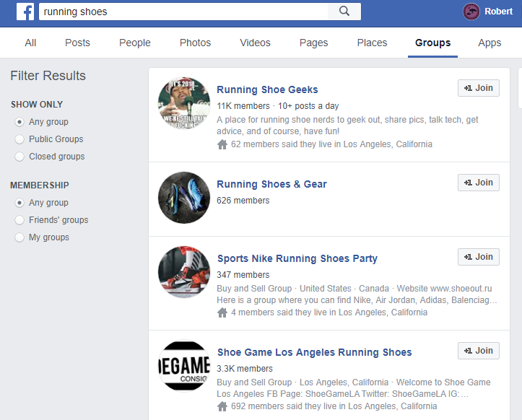
Task: Open Sports Nike Running Shoes Party picture
Action: pyautogui.click(x=184, y=272)
